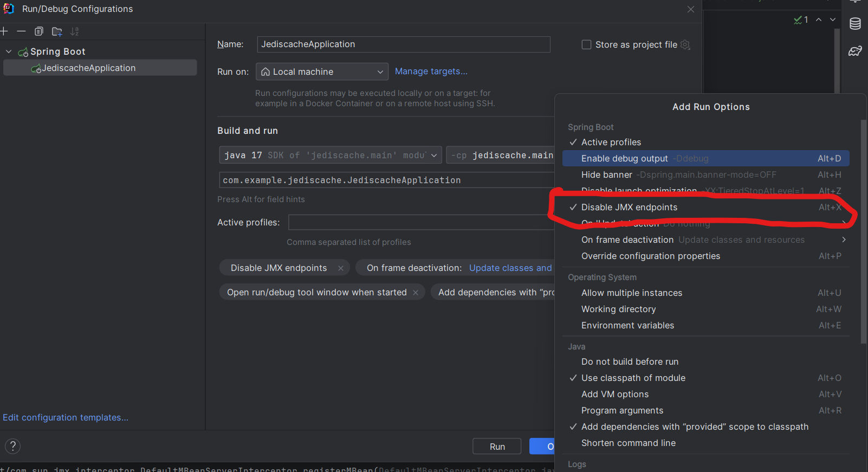Open the tool window icon below Database
The width and height of the screenshot is (868, 472).
click(x=855, y=51)
